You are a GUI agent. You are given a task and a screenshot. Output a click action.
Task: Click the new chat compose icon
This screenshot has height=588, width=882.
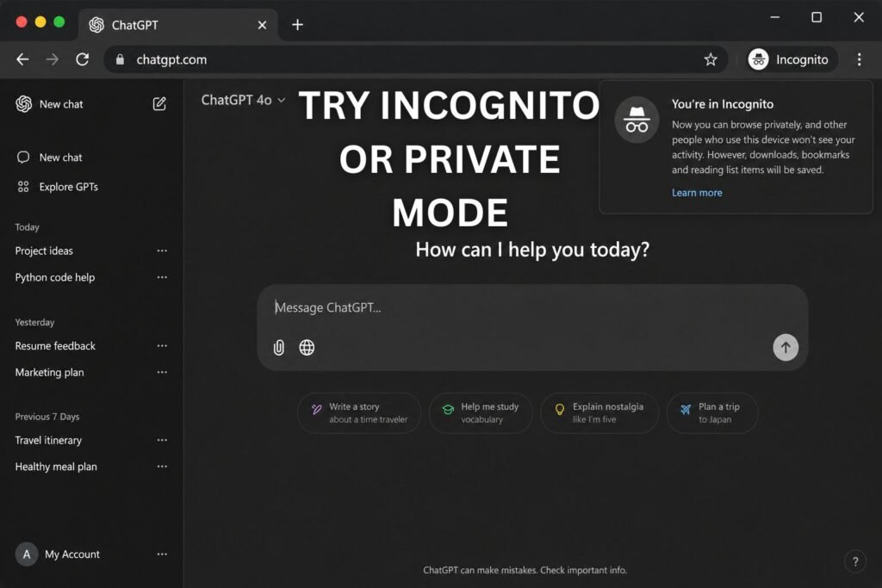tap(159, 103)
